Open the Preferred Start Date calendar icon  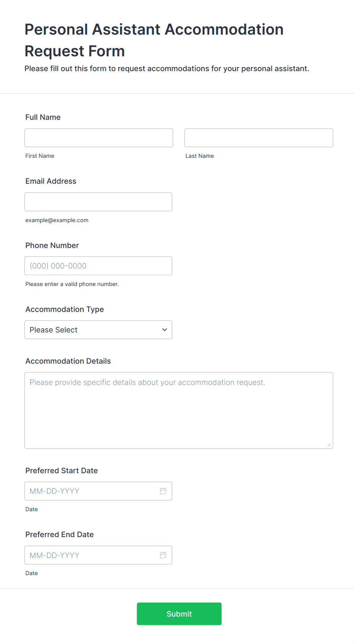coord(163,491)
